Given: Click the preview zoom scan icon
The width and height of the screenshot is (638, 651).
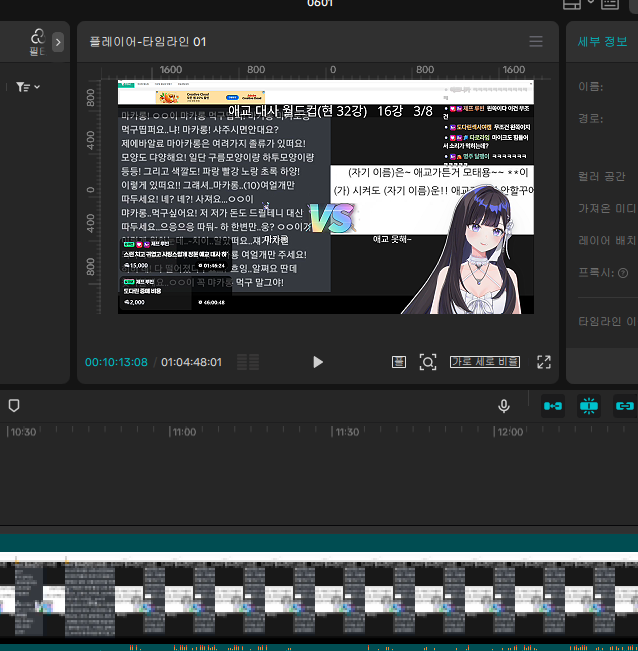Looking at the screenshot, I should pos(428,362).
